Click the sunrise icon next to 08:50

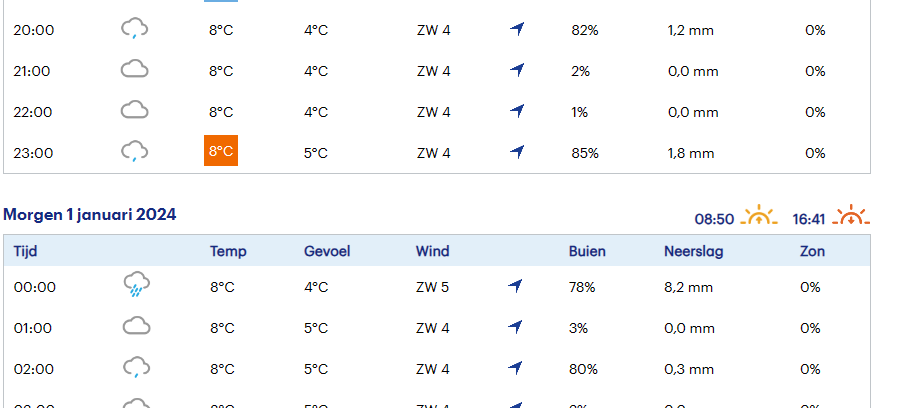(759, 215)
